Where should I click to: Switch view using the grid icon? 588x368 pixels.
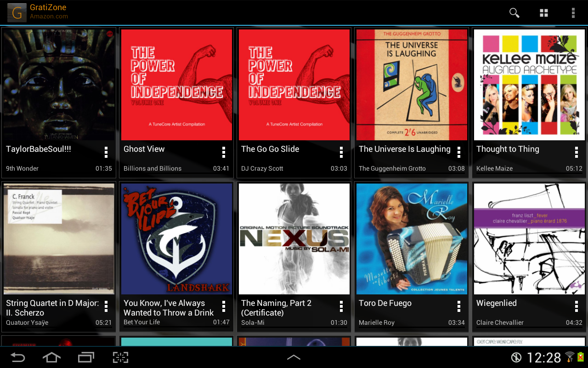[x=544, y=13]
